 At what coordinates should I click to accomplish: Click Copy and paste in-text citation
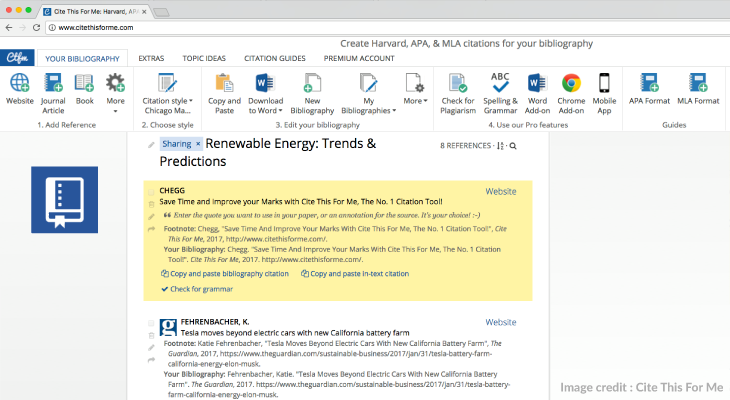point(355,274)
